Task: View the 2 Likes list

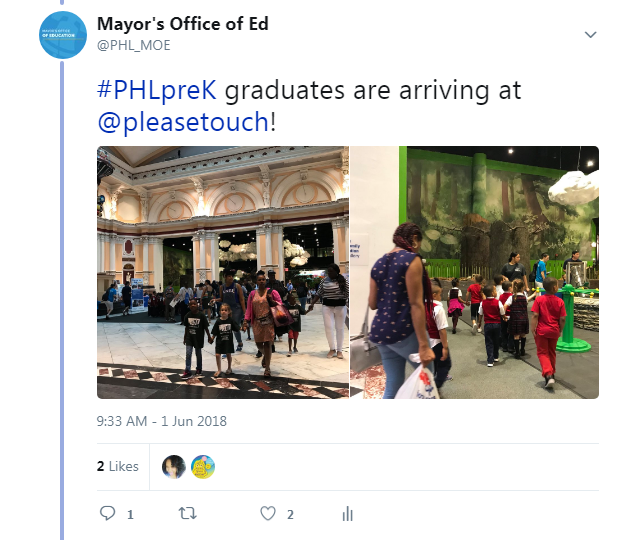Action: [118, 466]
